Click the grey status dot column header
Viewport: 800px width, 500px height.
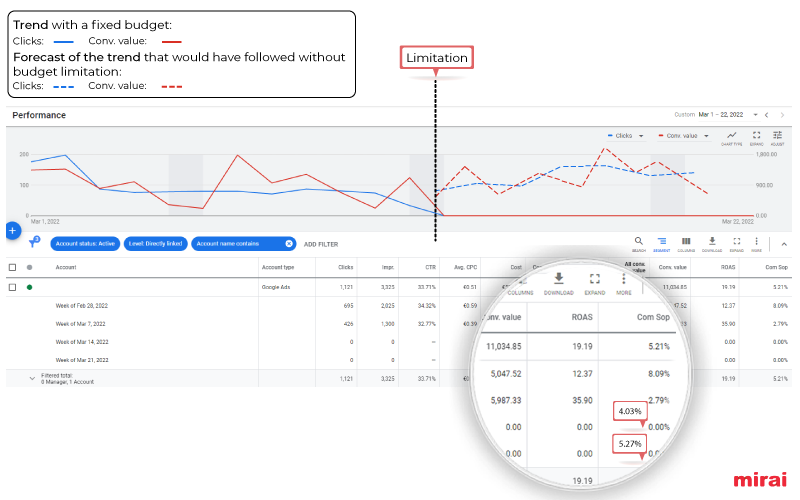(30, 267)
